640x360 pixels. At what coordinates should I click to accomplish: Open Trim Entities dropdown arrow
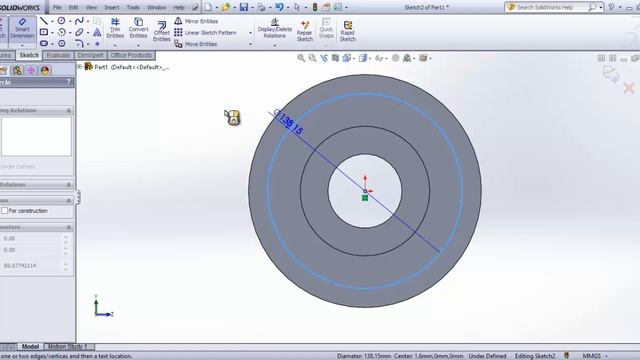coord(115,45)
